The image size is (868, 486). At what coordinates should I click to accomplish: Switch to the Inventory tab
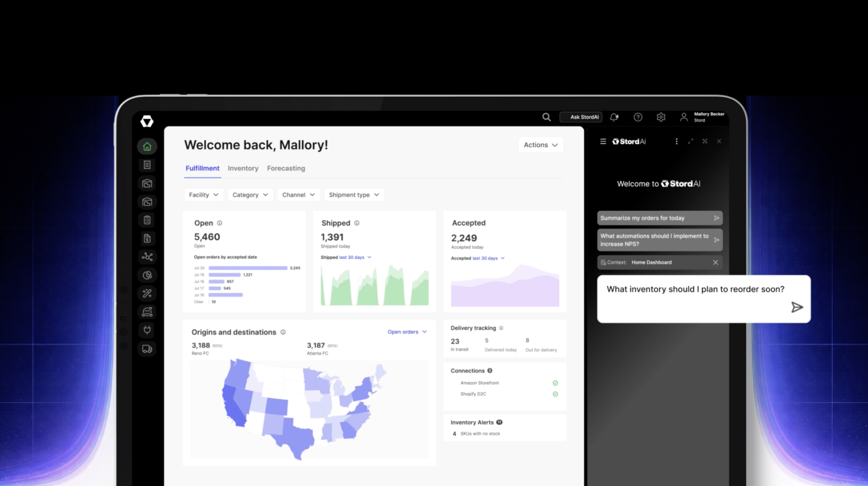(x=243, y=168)
